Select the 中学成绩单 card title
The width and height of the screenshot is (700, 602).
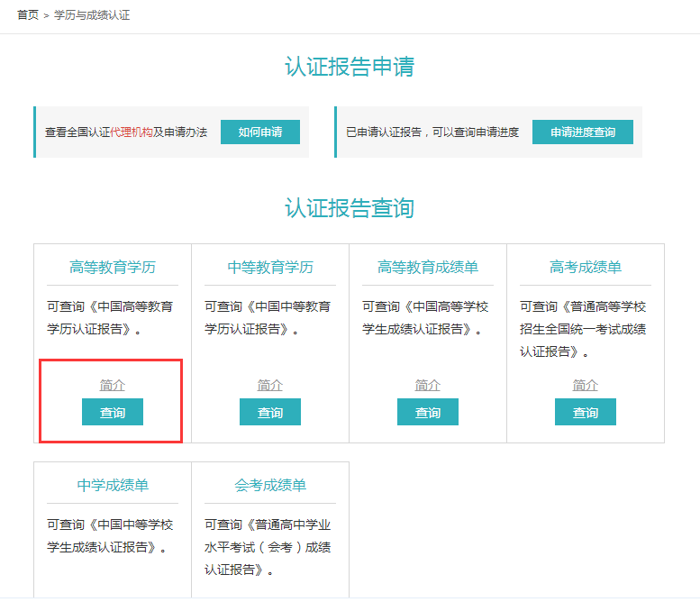(113, 485)
